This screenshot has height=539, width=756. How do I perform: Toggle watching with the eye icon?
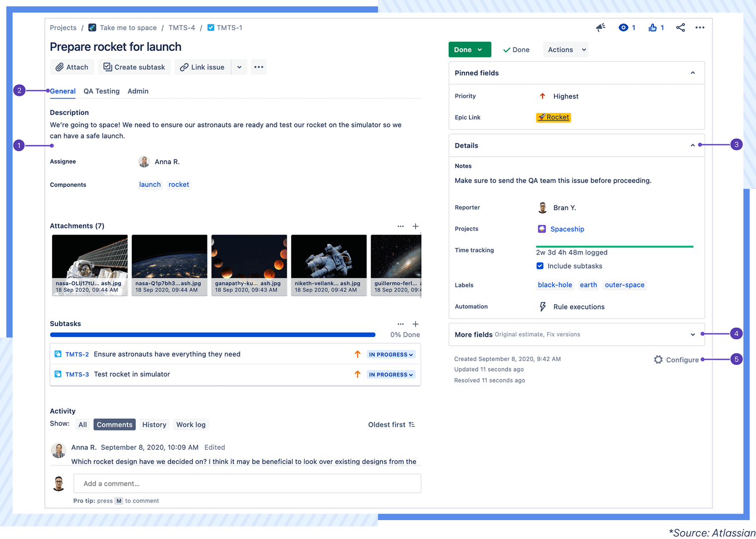click(x=623, y=27)
